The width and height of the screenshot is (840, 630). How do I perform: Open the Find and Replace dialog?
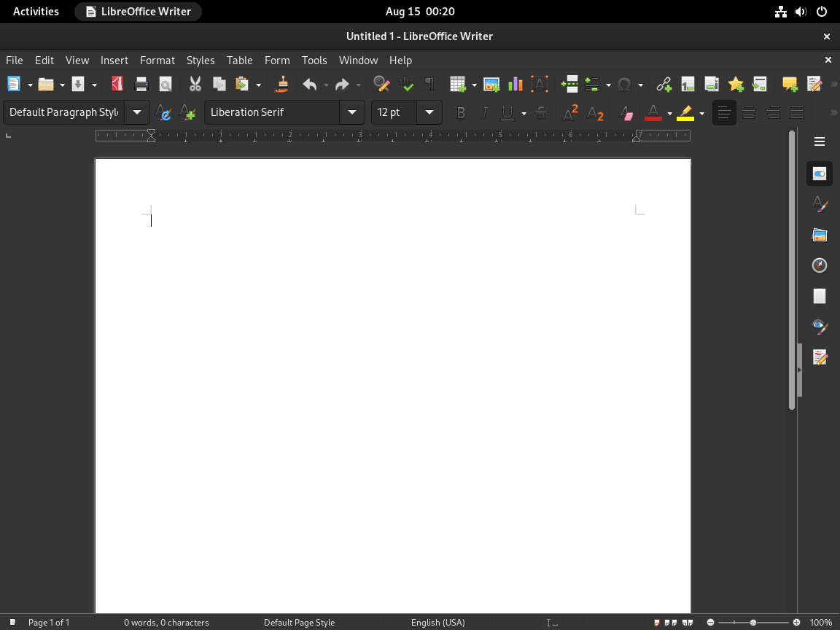(381, 83)
